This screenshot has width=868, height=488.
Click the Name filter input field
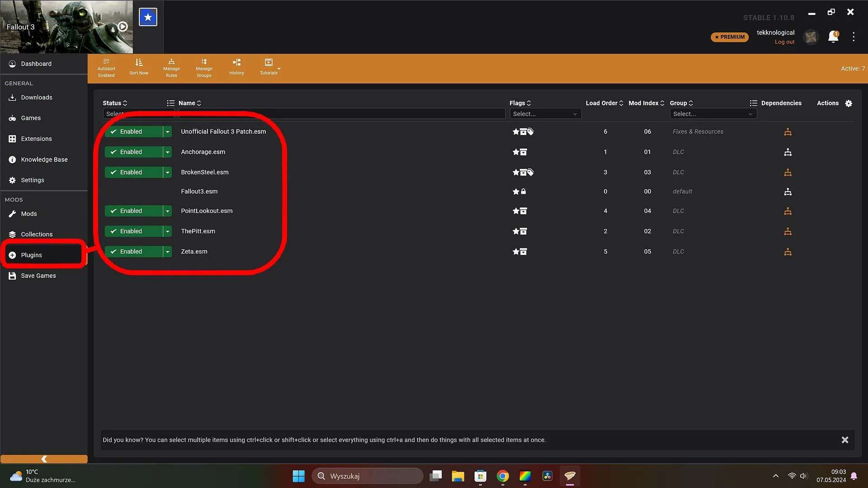[x=342, y=114]
